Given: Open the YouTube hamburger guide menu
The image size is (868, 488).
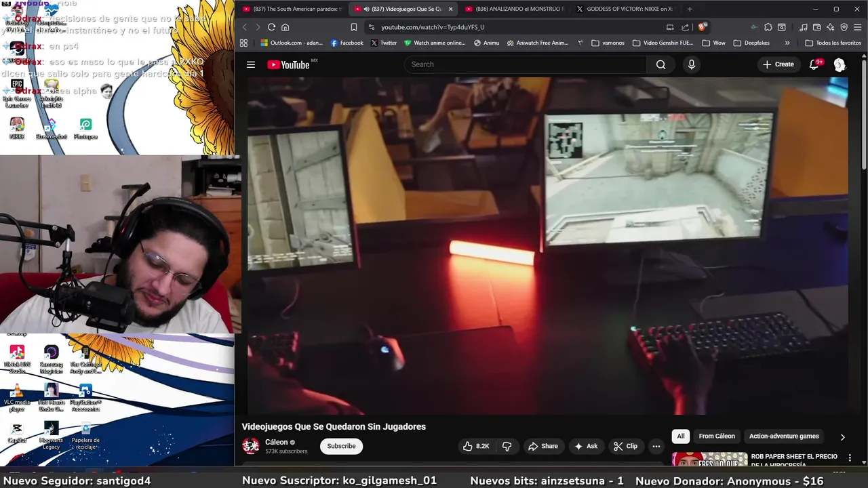Looking at the screenshot, I should [x=251, y=64].
